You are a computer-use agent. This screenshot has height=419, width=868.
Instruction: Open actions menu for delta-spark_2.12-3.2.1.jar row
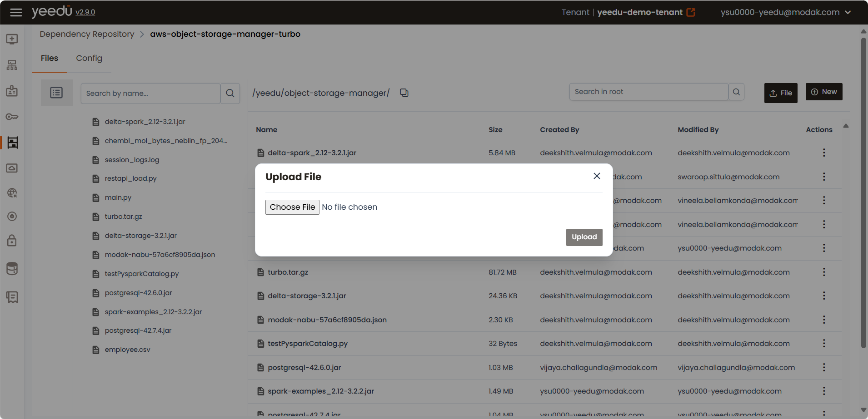[824, 153]
